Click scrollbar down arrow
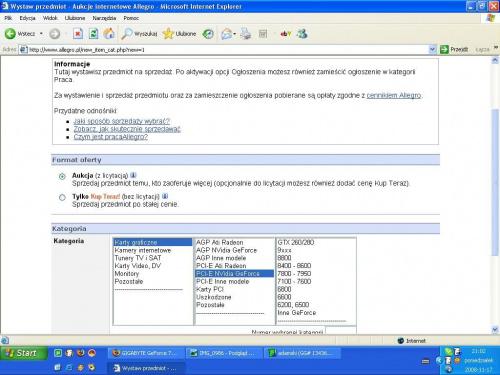Image resolution: width=500 pixels, height=375 pixels. click(495, 329)
